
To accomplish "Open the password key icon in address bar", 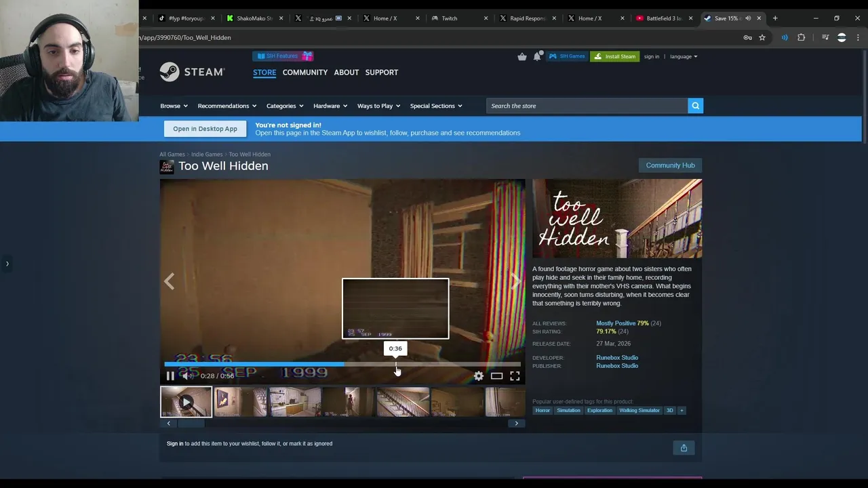I will [747, 37].
